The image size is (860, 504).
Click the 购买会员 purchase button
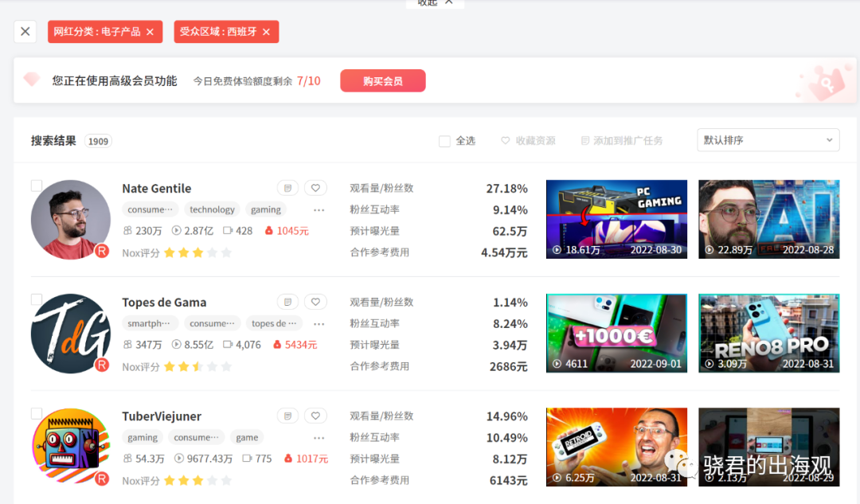click(382, 80)
